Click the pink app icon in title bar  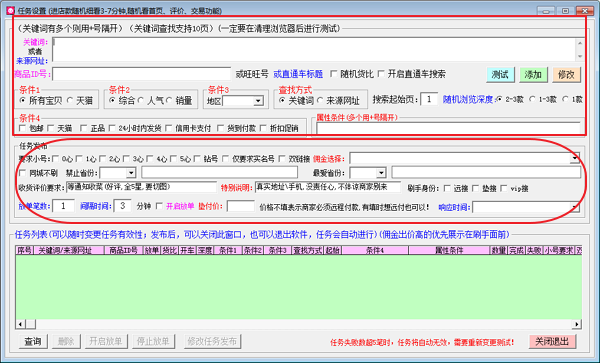point(10,11)
